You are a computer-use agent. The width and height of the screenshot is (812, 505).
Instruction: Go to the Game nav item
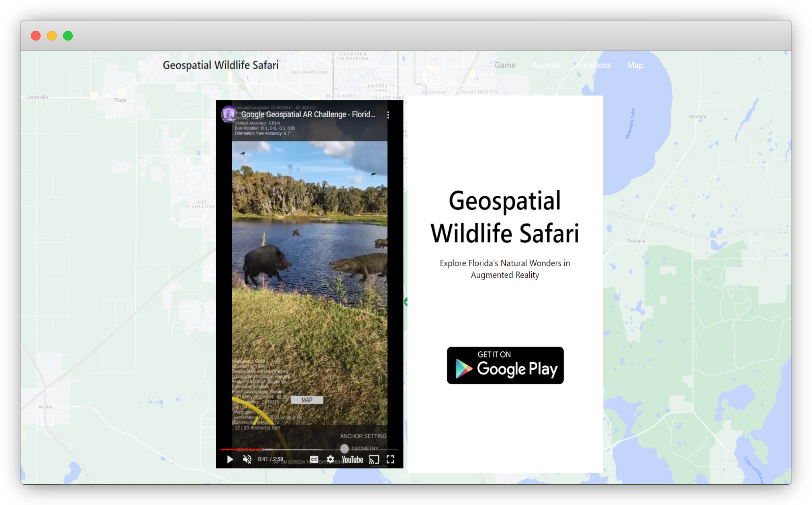(505, 65)
